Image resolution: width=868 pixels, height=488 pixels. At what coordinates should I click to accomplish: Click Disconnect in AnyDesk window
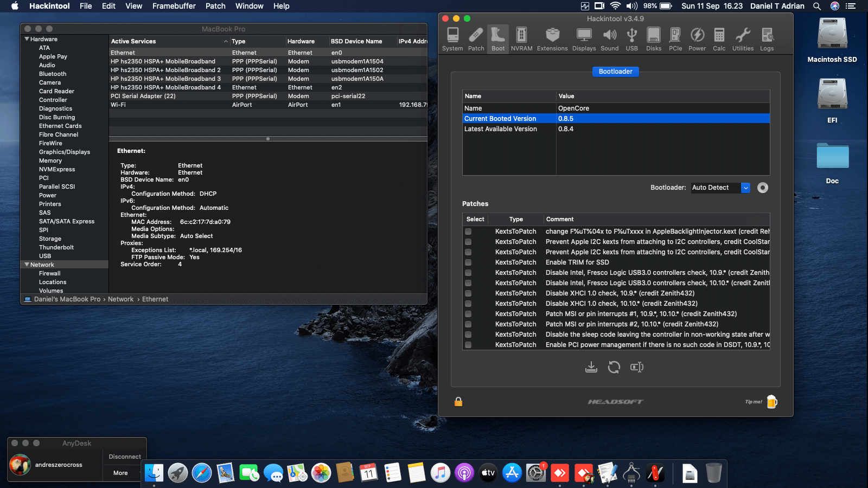tap(125, 457)
